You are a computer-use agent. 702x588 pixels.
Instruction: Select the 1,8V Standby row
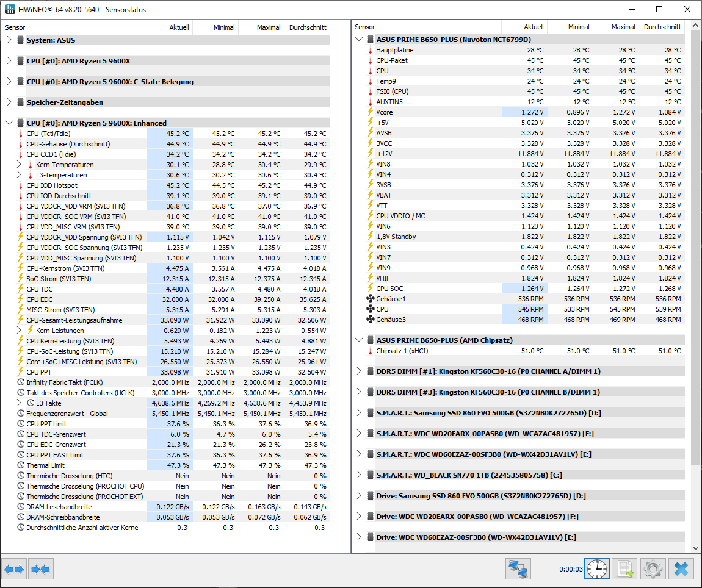524,236
